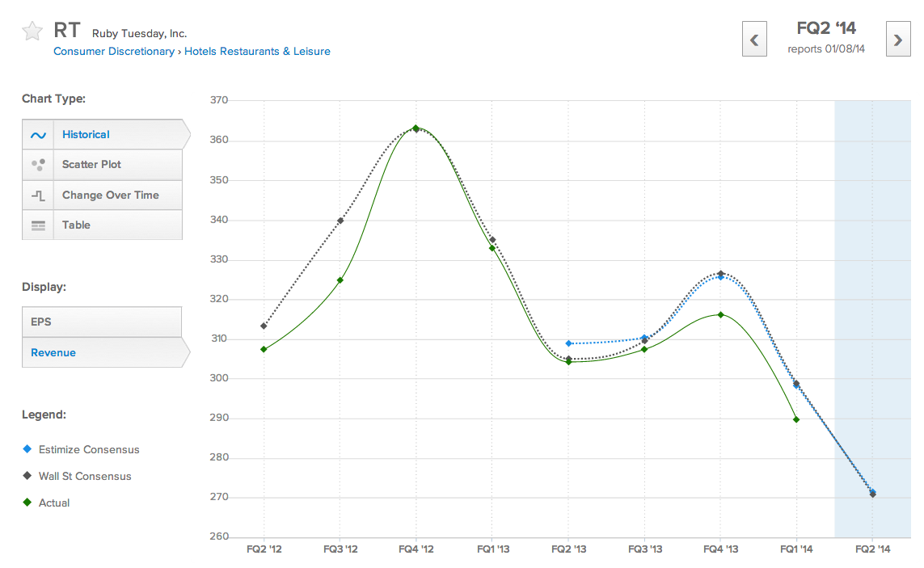Click the FQ2 '12 axis label
The image size is (924, 568).
point(264,549)
